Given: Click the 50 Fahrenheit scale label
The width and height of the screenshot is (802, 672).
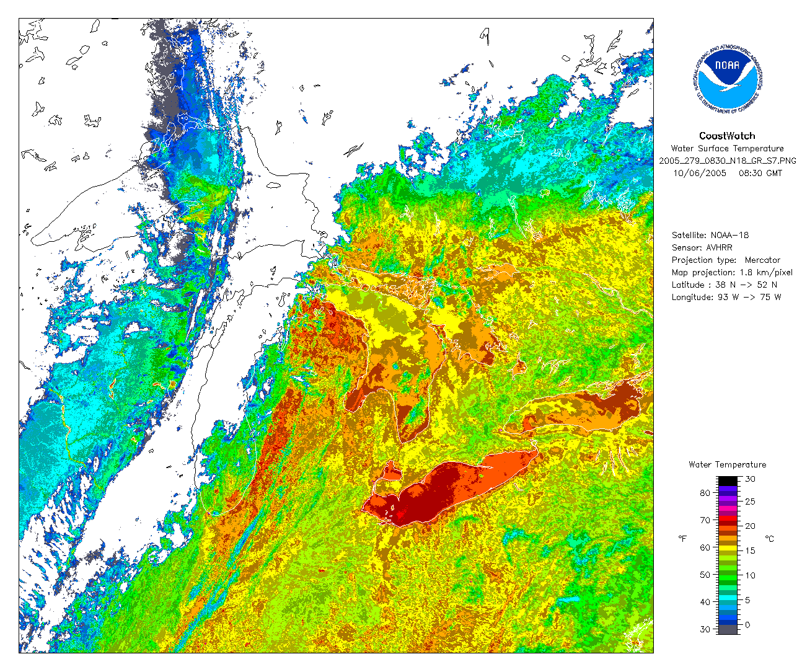Looking at the screenshot, I should click(705, 575).
